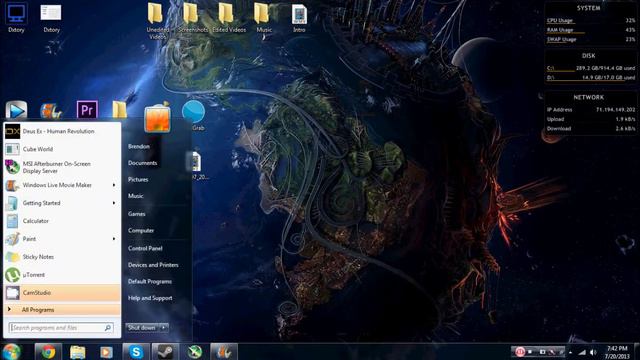Expand the Paint recent files arrow
This screenshot has width=640, height=360.
coord(114,239)
